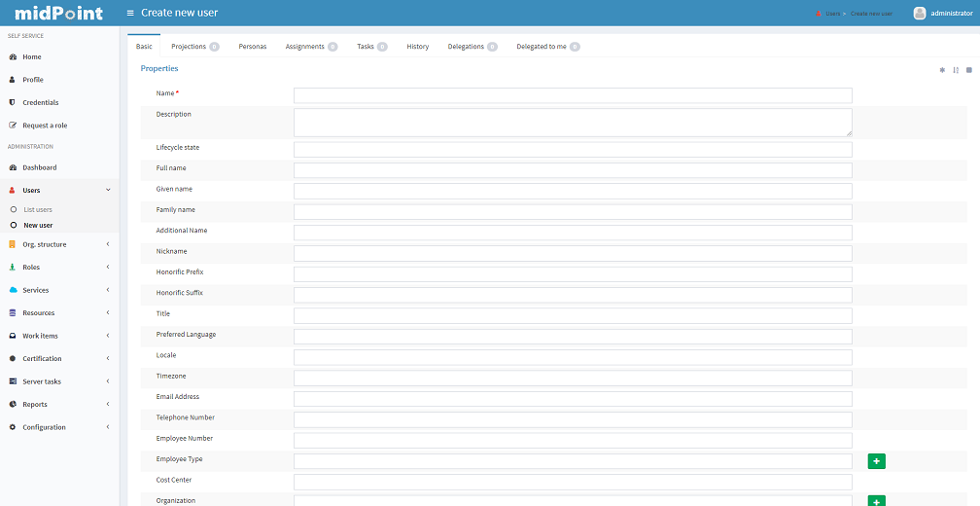Switch to the Projections tab

click(195, 47)
